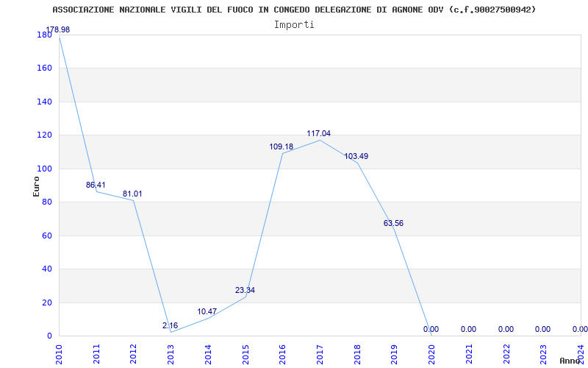Click the 140 tick on Euro axis
This screenshot has height=368, width=588.
tap(44, 102)
